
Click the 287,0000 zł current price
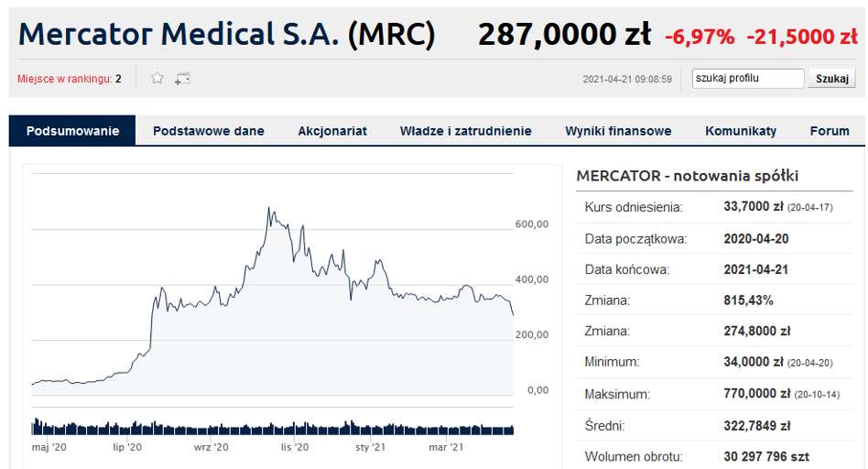coord(565,34)
